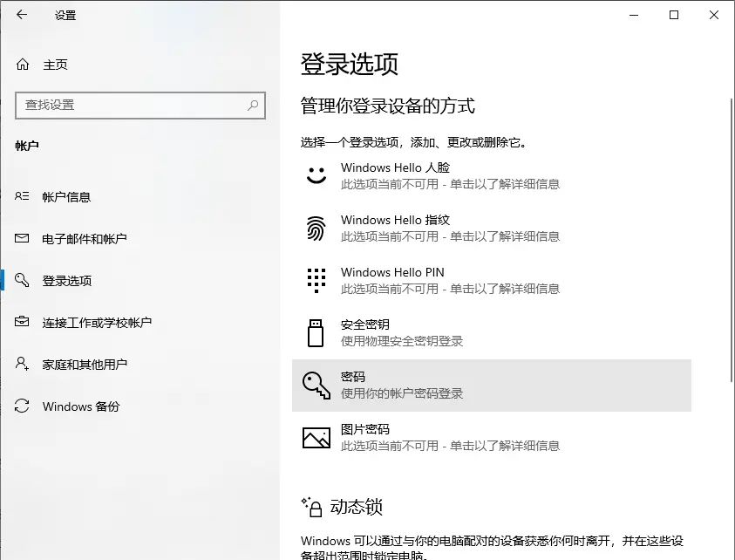Maximize the Settings window
Viewport: 735px width, 560px height.
pos(674,15)
